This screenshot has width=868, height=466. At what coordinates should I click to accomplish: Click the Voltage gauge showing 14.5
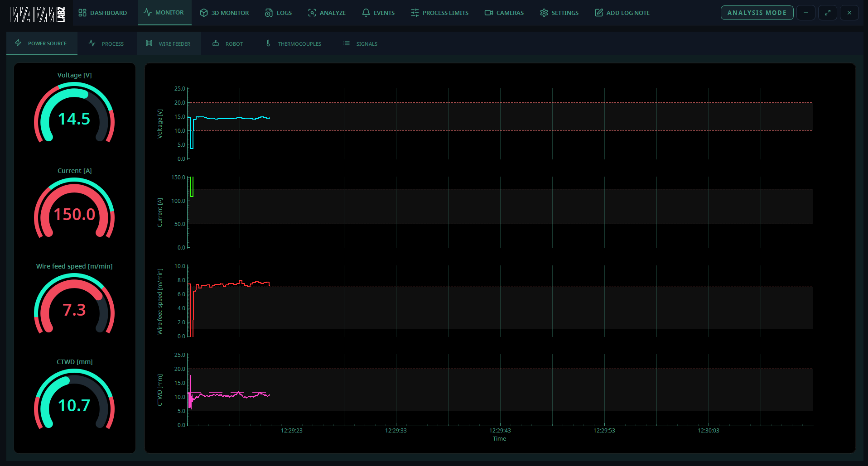74,112
